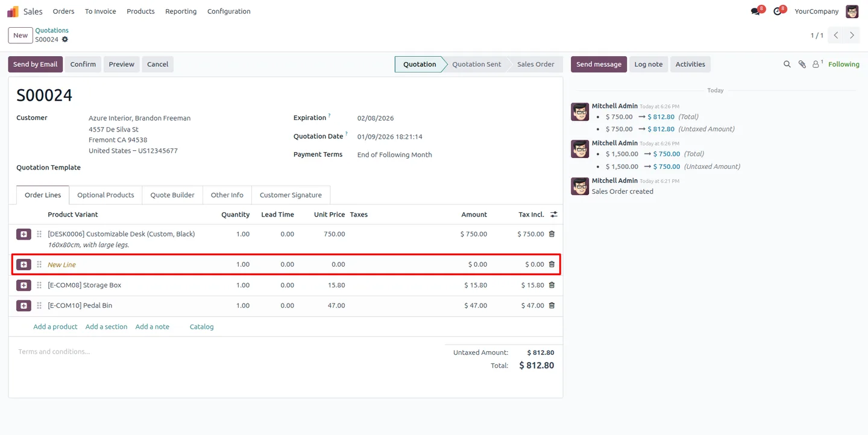Image resolution: width=868 pixels, height=435 pixels.
Task: Set status to Quotation Sent
Action: (x=476, y=64)
